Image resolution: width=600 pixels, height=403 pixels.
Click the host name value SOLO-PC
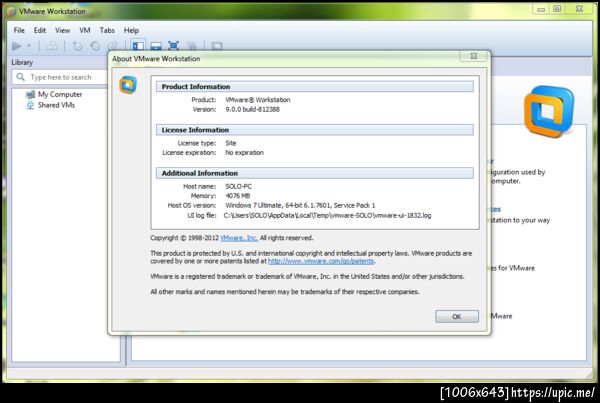238,186
